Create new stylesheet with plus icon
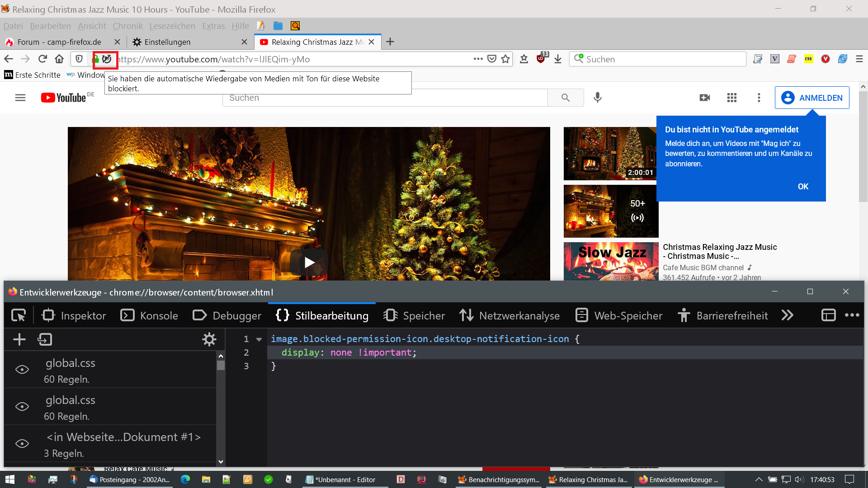Screen dimensions: 868x488 (19, 339)
